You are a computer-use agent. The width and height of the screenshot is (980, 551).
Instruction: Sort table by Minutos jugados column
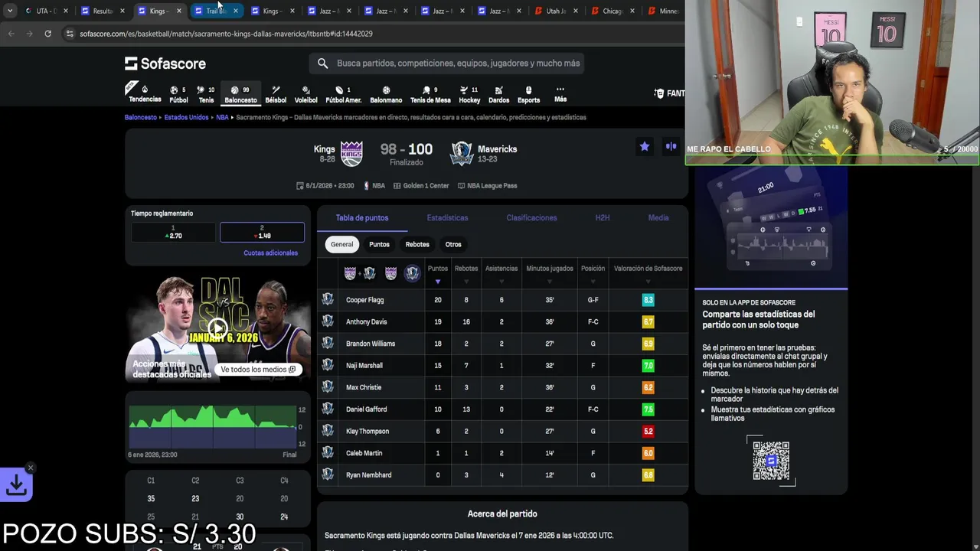coord(550,274)
